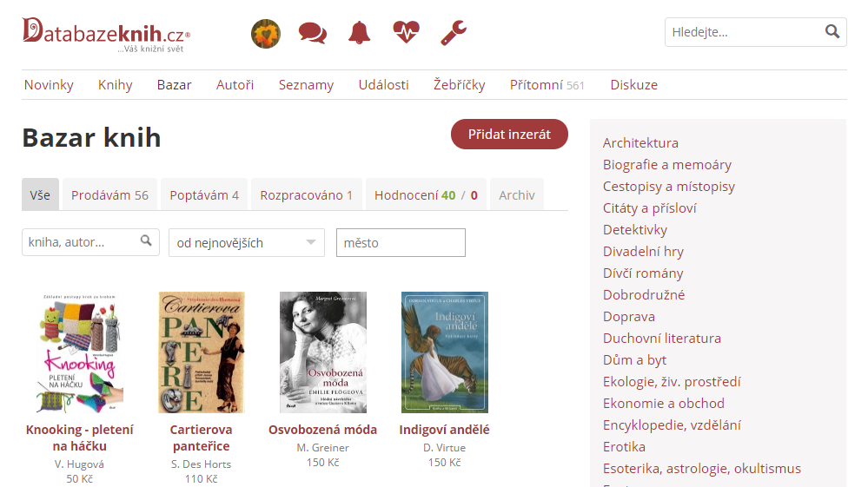Select the Poptávám 4 tab

[204, 195]
